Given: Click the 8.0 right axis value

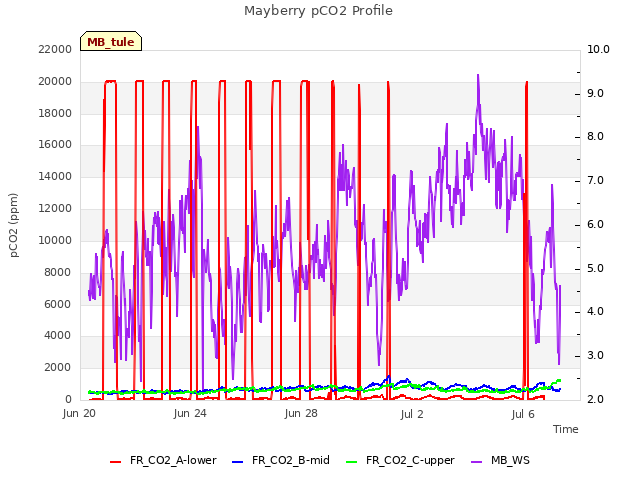Looking at the screenshot, I should tap(596, 137).
